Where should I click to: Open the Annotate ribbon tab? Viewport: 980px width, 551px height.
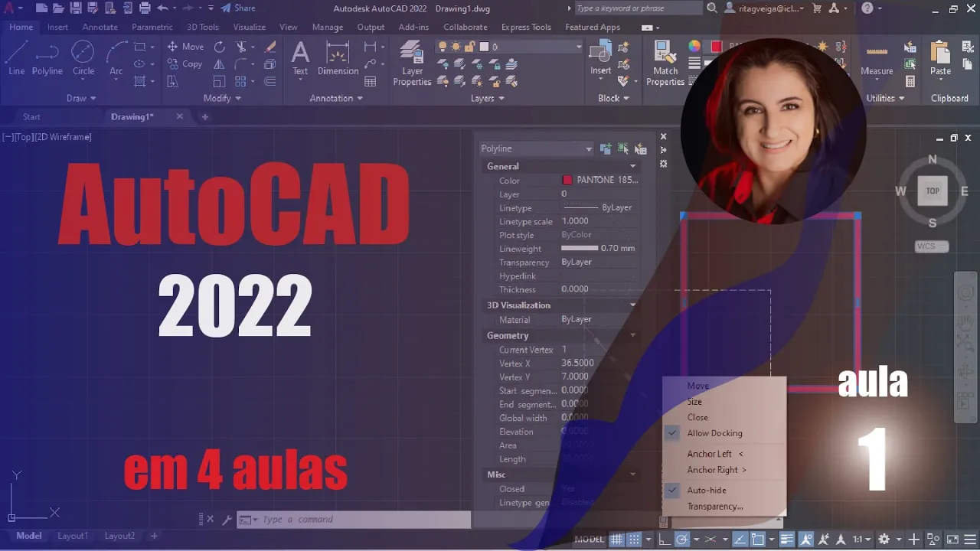(100, 27)
